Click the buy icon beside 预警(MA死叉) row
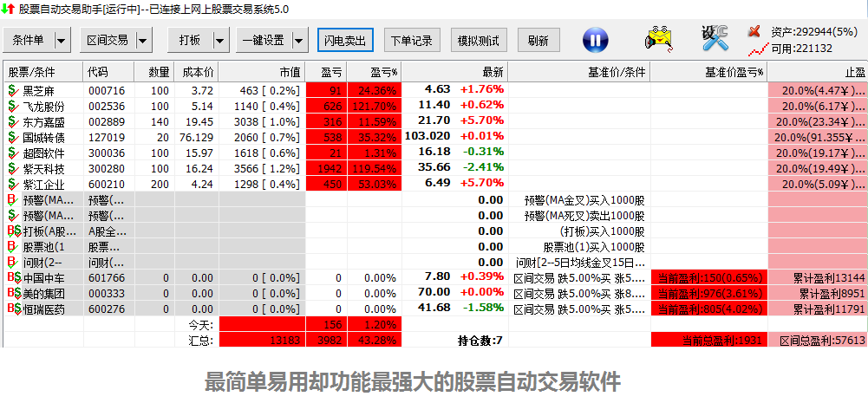Image resolution: width=868 pixels, height=416 pixels. (13, 215)
